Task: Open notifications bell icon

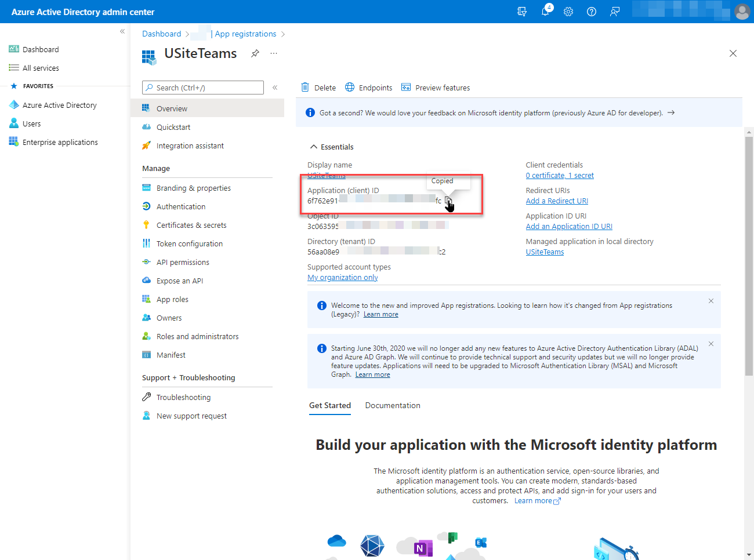Action: click(x=545, y=12)
